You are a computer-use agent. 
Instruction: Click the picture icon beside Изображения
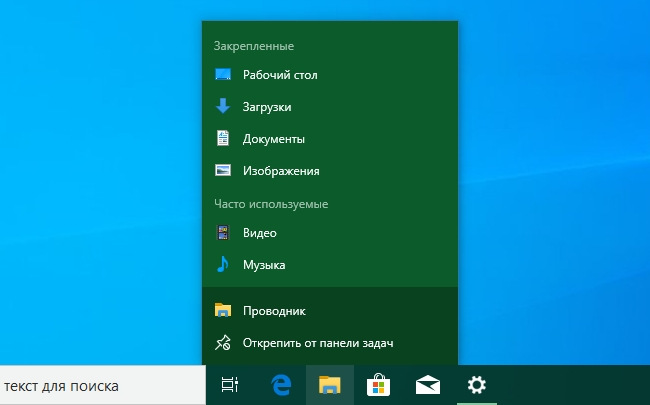point(223,170)
